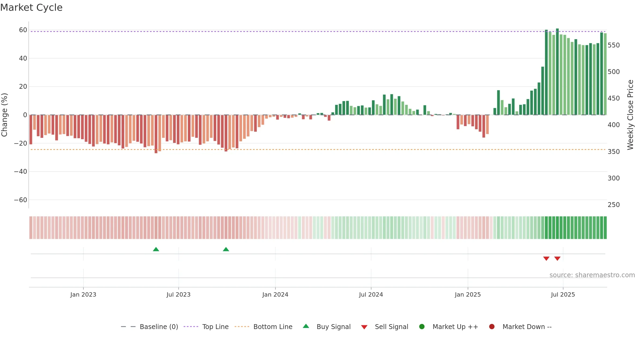Click the Sell Signal legend label

[x=391, y=327]
